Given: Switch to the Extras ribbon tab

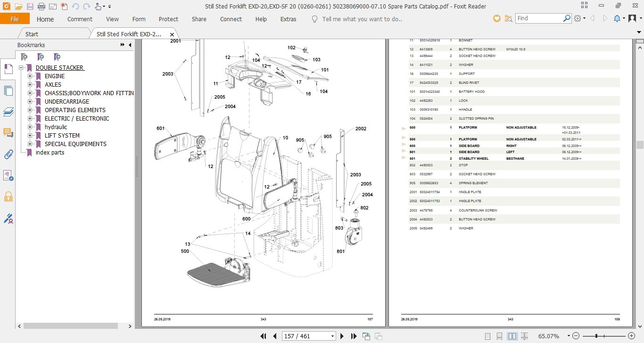Looking at the screenshot, I should pyautogui.click(x=288, y=19).
